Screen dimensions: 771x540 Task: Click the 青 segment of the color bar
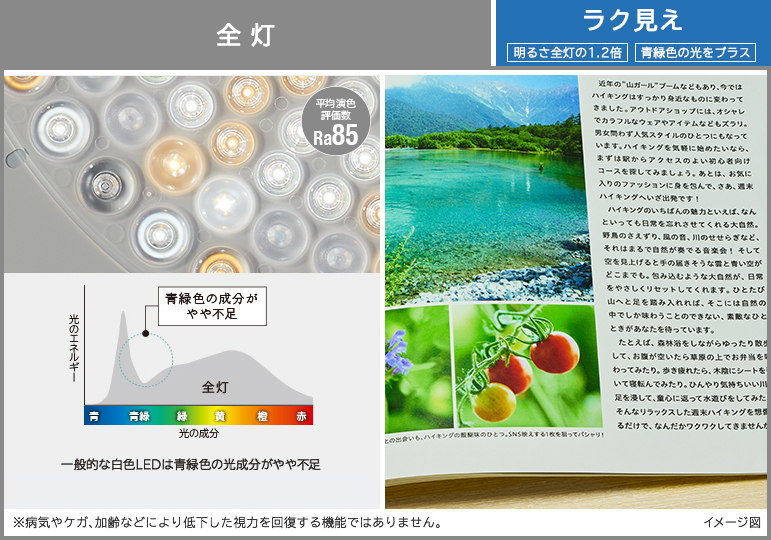[x=94, y=415]
